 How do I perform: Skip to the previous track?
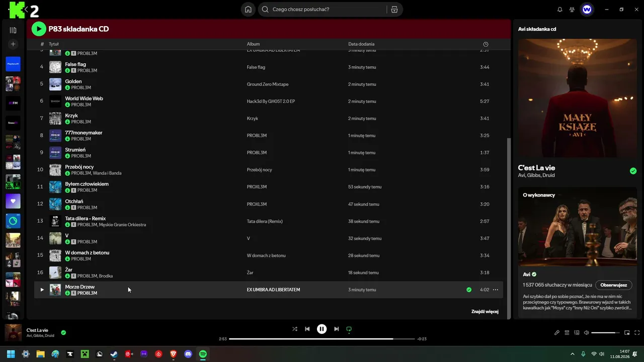point(307,329)
